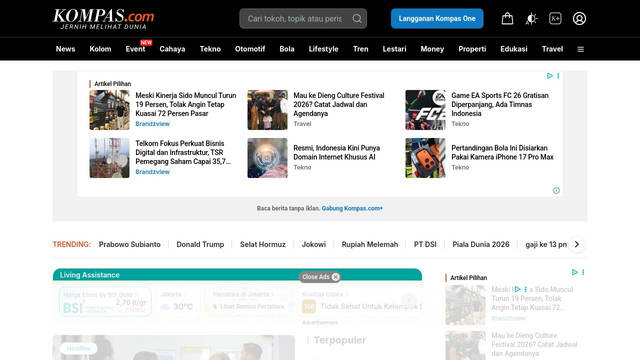Click the ad options dots in top ad
640x360 pixels.
558,76
